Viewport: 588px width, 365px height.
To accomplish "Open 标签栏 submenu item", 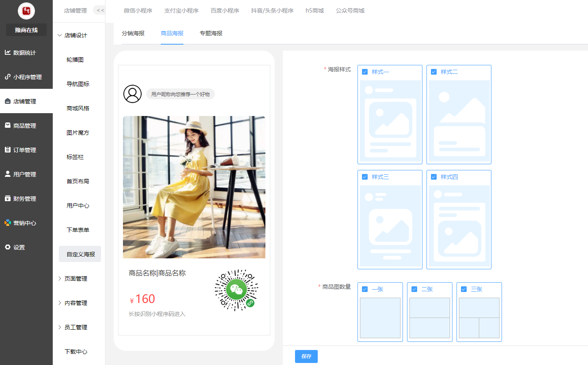I will 75,157.
